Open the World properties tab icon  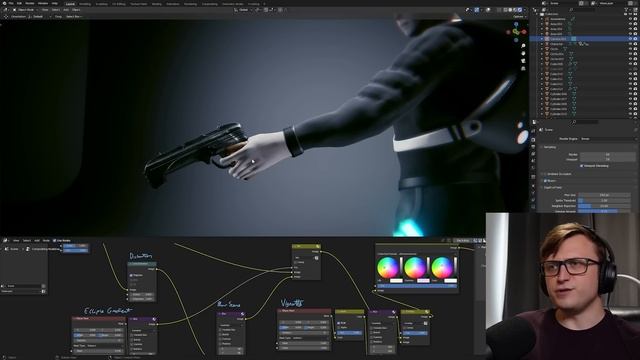(x=533, y=168)
